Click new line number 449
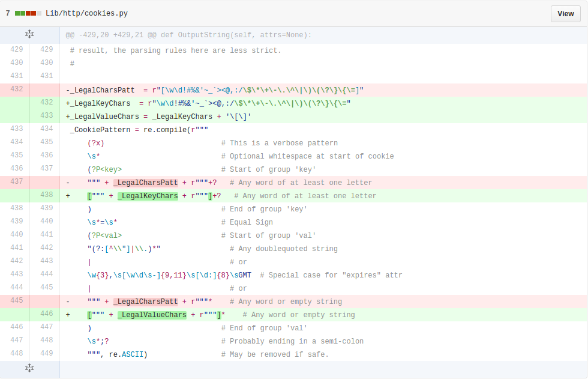Image resolution: width=588 pixels, height=379 pixels. pos(47,353)
